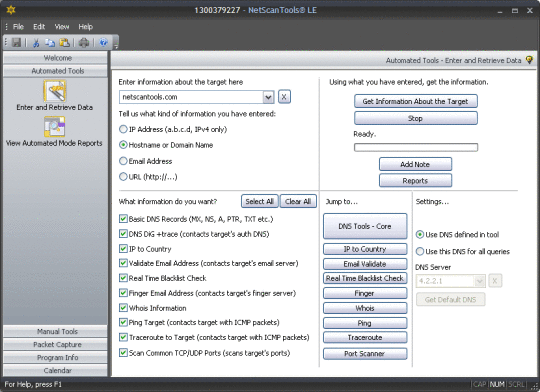Toggle the IP to Country checkbox

[x=123, y=249]
